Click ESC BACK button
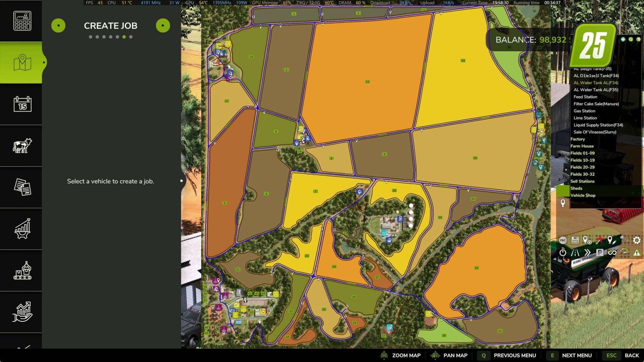 click(621, 355)
